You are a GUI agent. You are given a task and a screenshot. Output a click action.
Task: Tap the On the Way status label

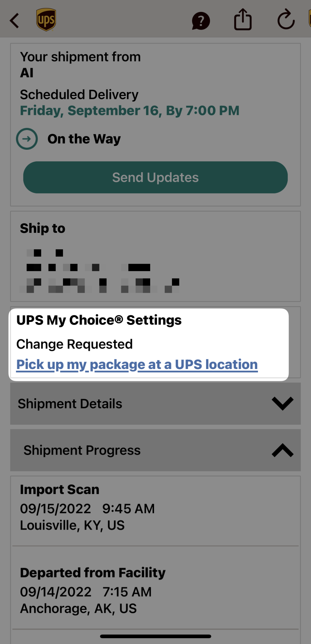(x=84, y=139)
